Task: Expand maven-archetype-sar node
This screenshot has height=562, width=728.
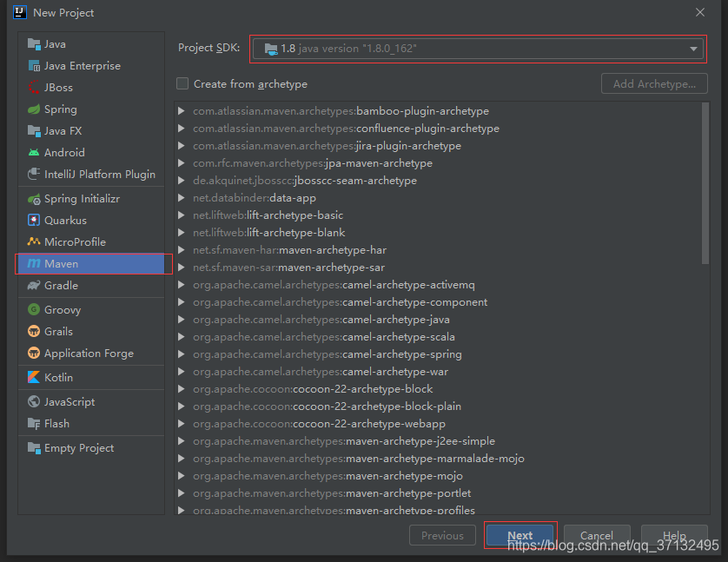Action: pos(182,268)
